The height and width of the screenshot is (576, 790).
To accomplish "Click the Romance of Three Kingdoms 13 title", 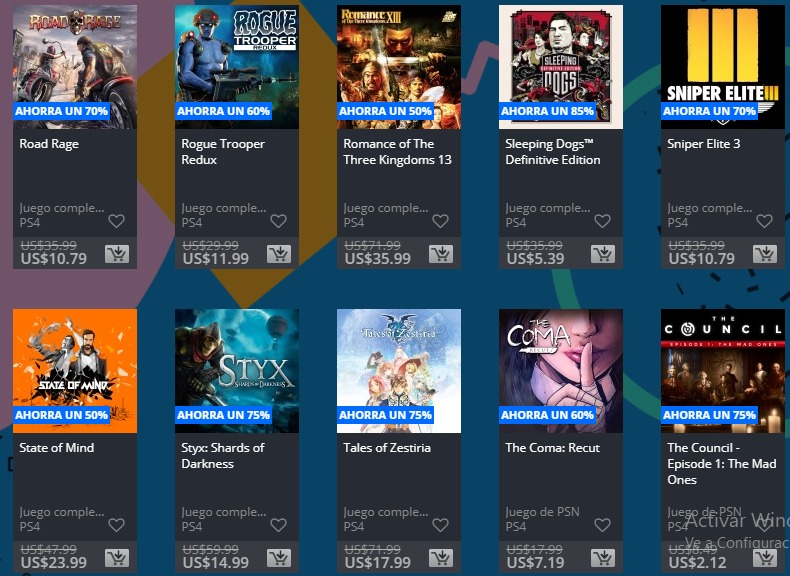I will coord(398,152).
